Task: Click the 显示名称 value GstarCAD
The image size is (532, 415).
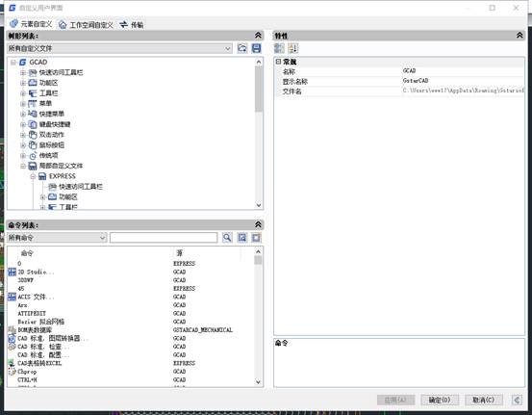Action: (416, 81)
